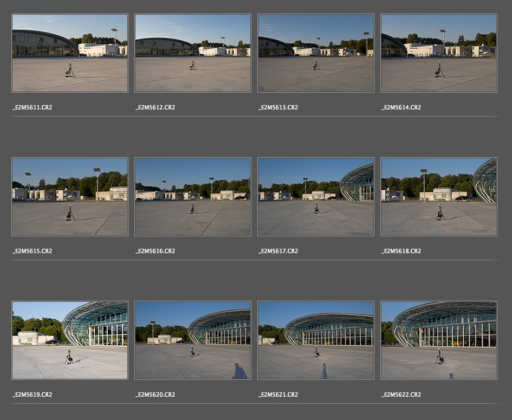Click the bright _E2M5619.CR2 thumbnail
Viewport: 512px width, 420px height.
coord(70,340)
